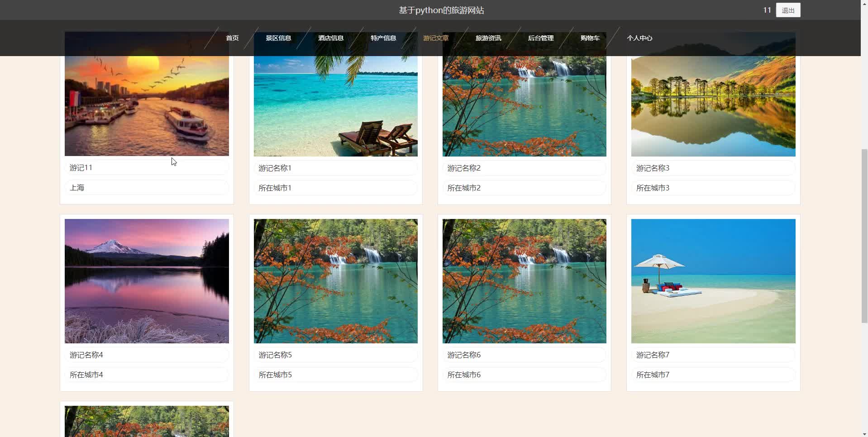The width and height of the screenshot is (868, 437).
Task: Go to 后台管理 in navigation
Action: point(541,38)
